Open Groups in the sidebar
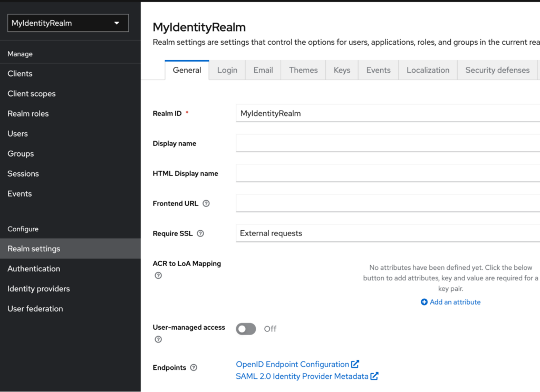The height and width of the screenshot is (392, 540). pos(70,153)
